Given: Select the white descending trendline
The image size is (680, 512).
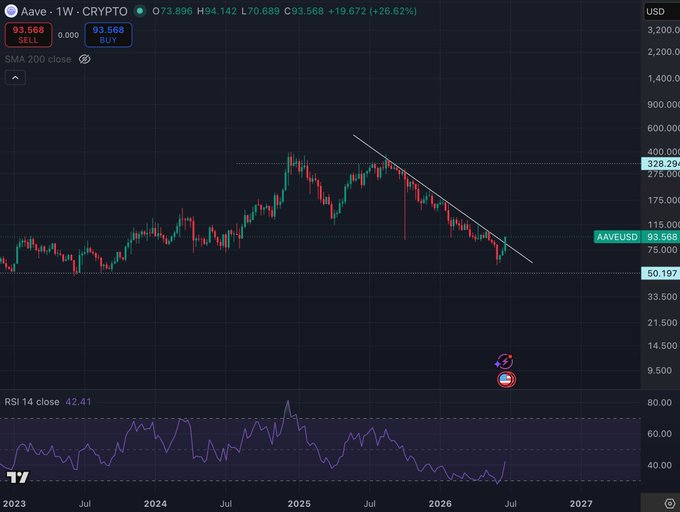Looking at the screenshot, I should click(442, 199).
